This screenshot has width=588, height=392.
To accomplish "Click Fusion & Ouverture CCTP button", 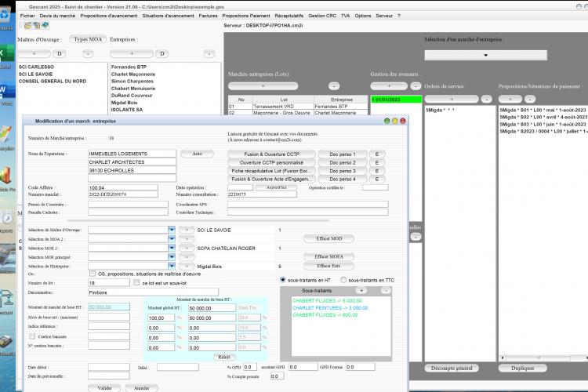I will point(271,154).
